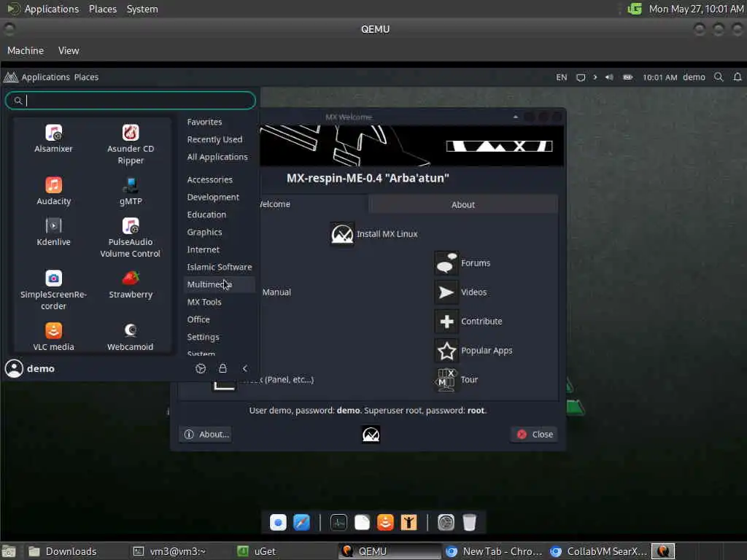
Task: Open Islamic Software category
Action: [x=219, y=267]
